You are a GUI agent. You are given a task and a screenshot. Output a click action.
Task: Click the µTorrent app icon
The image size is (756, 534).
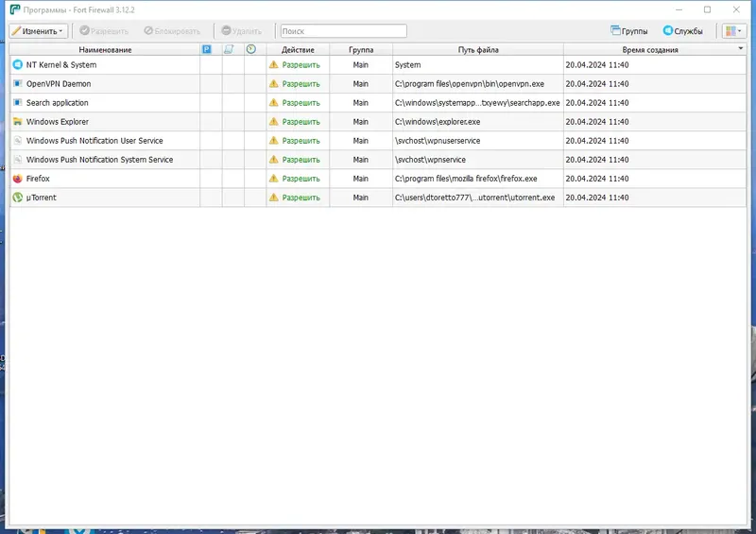tap(18, 198)
